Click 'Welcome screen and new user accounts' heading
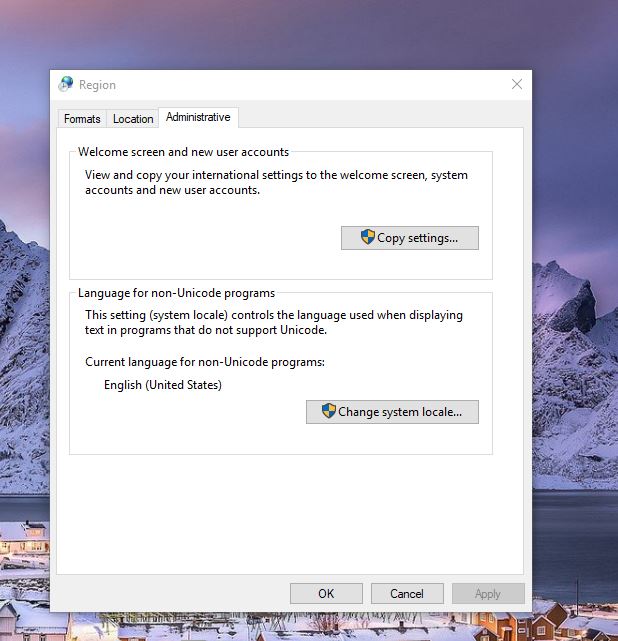Screen dimensions: 618x641 click(x=184, y=152)
